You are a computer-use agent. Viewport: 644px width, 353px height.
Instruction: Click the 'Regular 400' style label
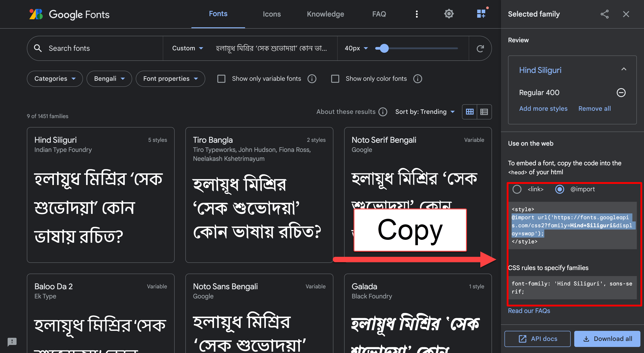click(x=539, y=93)
